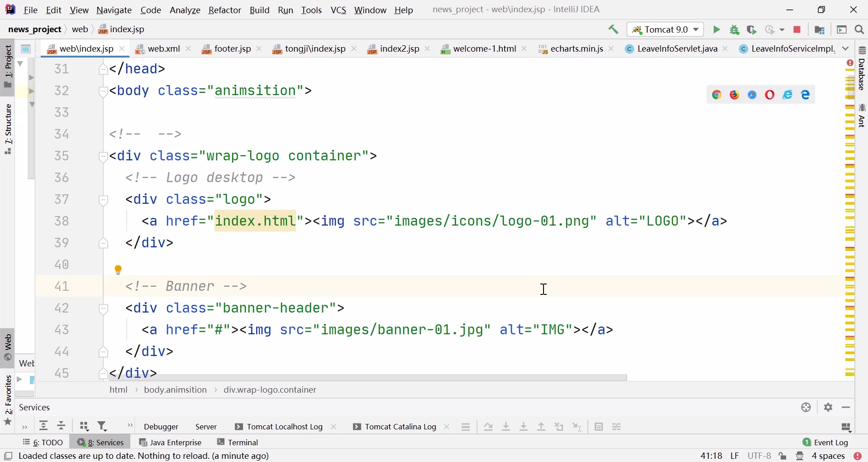Click the Build Project hammer icon

click(614, 30)
